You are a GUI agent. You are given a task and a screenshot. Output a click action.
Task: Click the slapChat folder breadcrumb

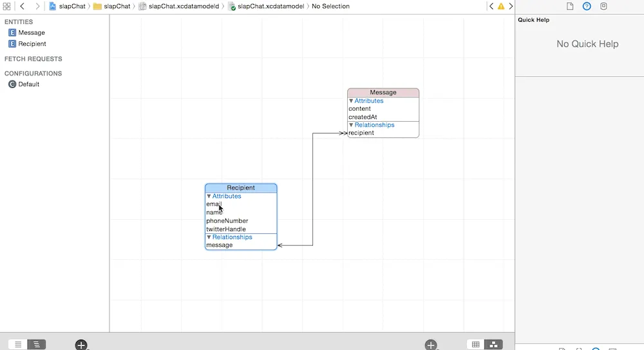(x=111, y=6)
